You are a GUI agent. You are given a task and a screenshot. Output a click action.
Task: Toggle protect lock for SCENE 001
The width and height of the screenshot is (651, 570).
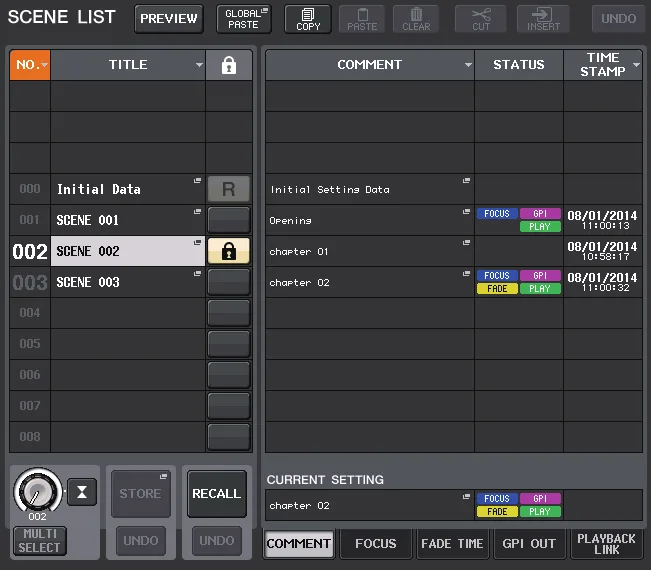pyautogui.click(x=229, y=220)
